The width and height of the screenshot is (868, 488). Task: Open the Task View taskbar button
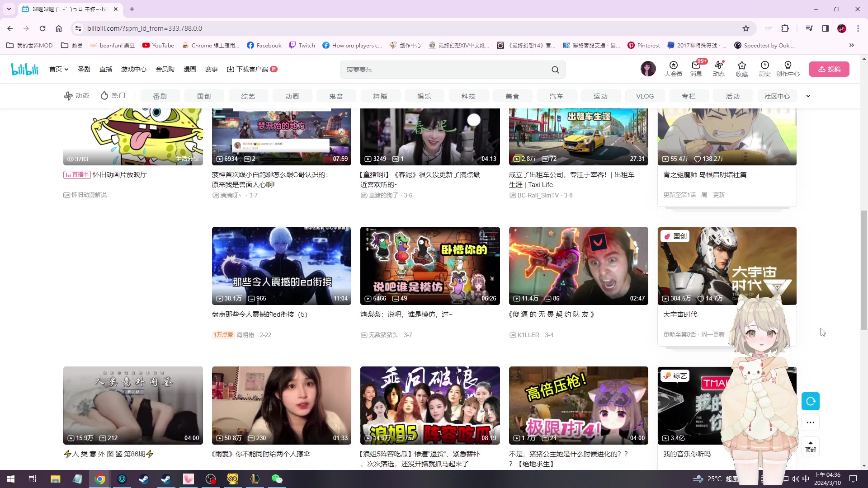(33, 479)
